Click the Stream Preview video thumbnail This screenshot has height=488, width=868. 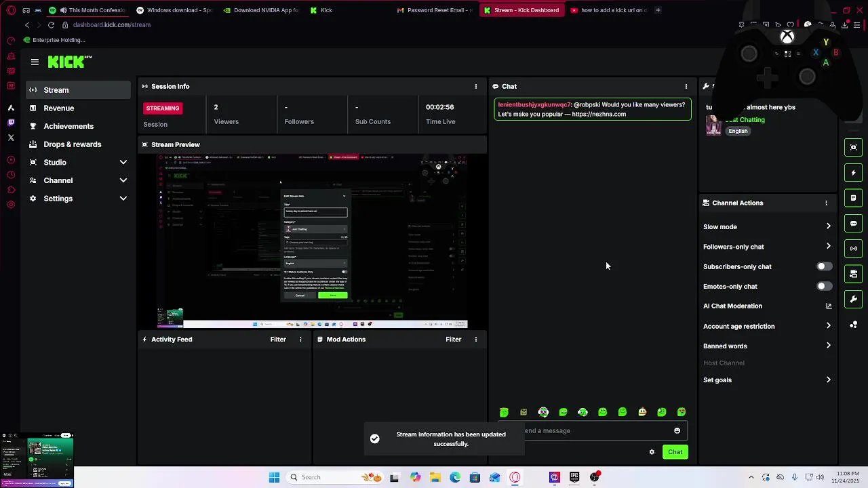point(313,241)
